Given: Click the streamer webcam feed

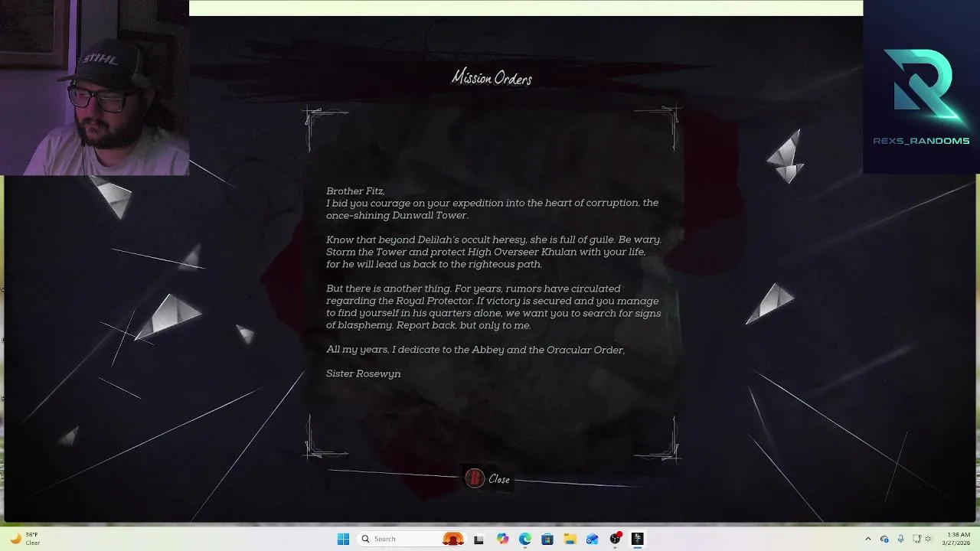Looking at the screenshot, I should tap(94, 88).
